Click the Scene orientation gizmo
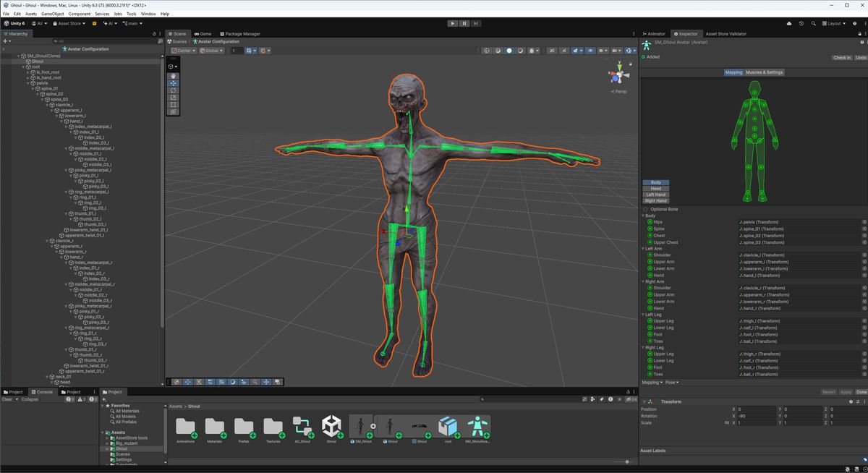Image resolution: width=868 pixels, height=473 pixels. [x=618, y=74]
